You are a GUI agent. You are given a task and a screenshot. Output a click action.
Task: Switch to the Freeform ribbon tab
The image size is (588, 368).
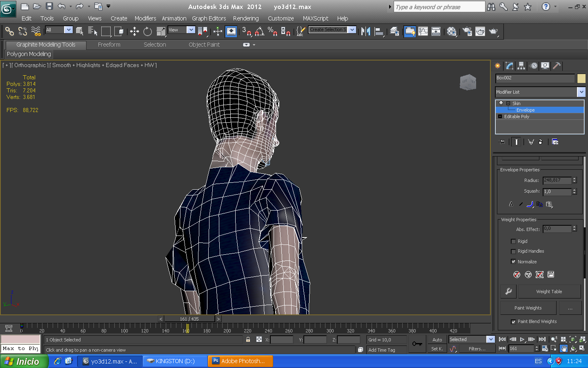coord(109,45)
